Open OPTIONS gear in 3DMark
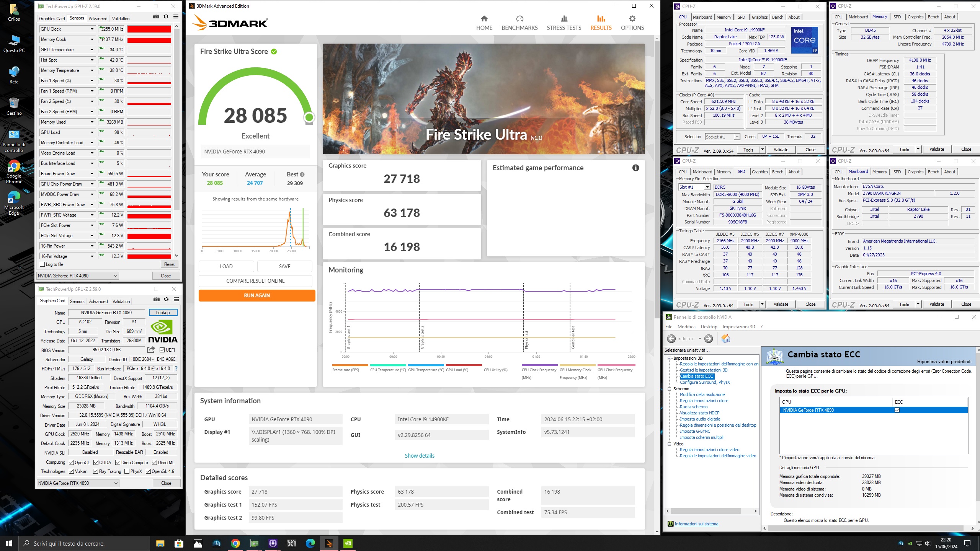Viewport: 980px width, 551px height. click(632, 23)
